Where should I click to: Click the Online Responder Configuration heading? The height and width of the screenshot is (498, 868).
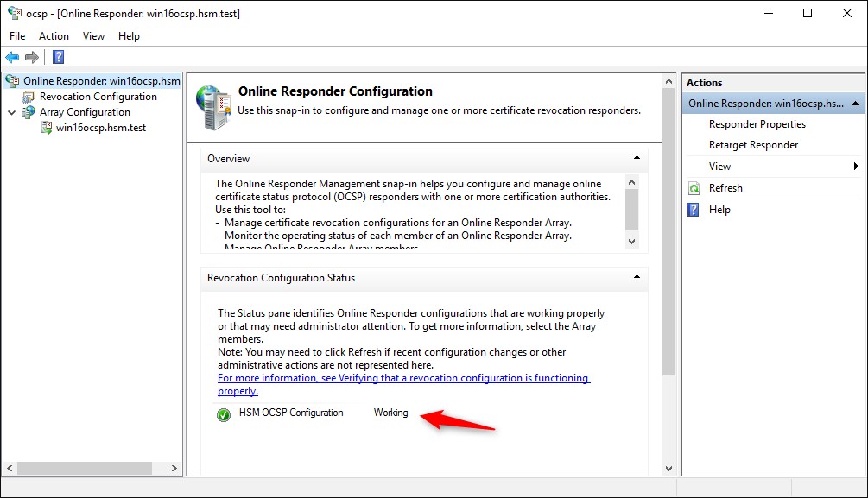point(335,91)
